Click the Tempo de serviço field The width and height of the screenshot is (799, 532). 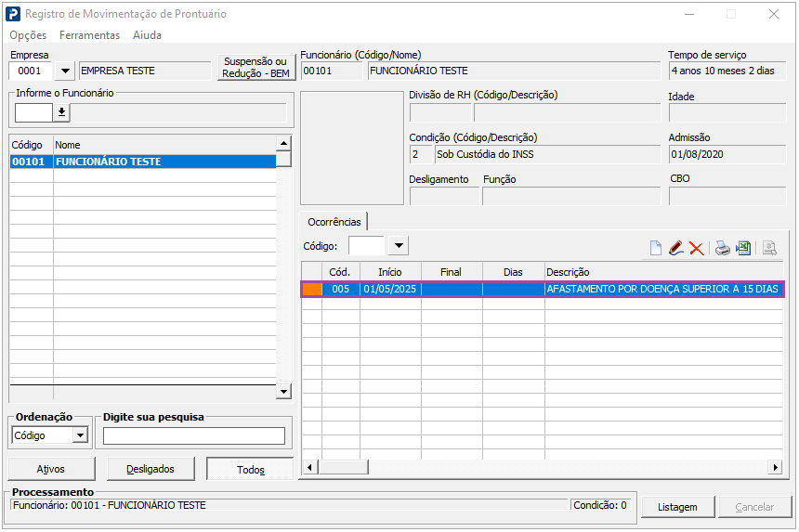coord(727,71)
